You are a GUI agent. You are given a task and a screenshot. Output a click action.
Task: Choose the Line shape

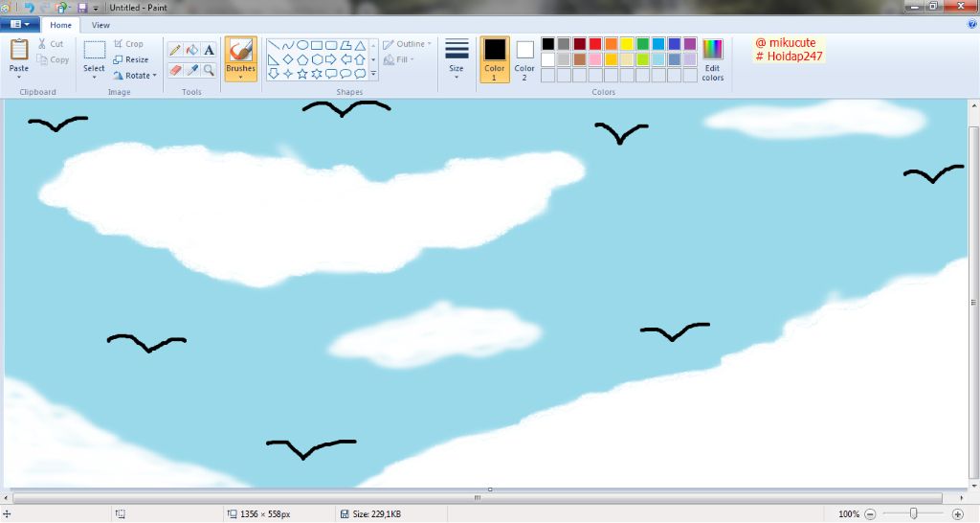click(273, 45)
